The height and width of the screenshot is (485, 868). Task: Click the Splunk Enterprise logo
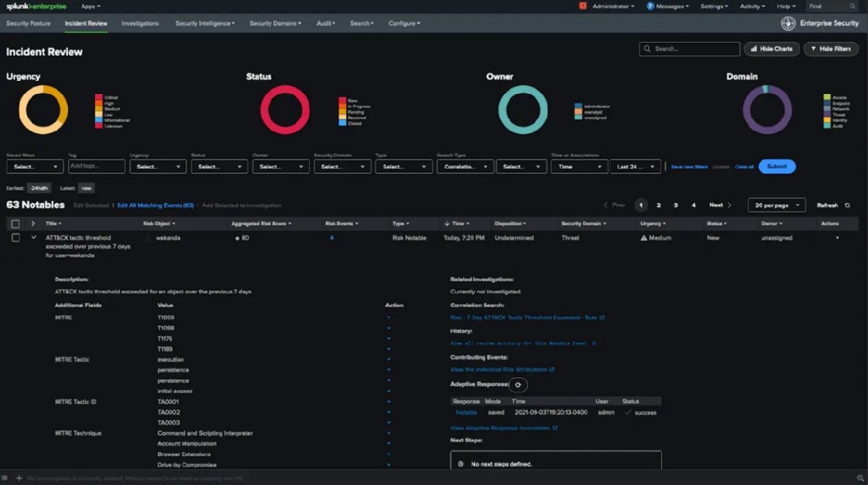click(x=37, y=6)
